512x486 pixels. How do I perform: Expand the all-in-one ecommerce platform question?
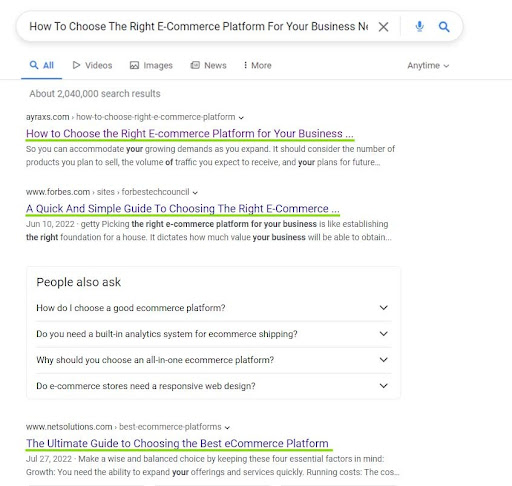[x=214, y=360]
